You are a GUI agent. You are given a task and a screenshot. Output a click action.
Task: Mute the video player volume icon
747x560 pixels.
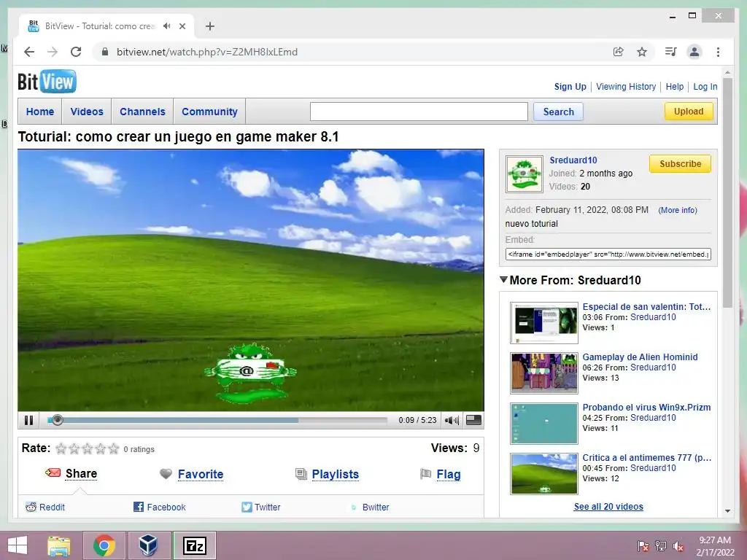tap(451, 420)
